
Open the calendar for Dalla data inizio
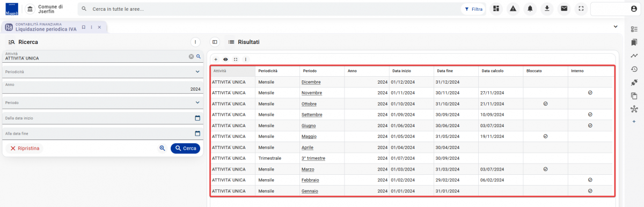[x=197, y=118]
